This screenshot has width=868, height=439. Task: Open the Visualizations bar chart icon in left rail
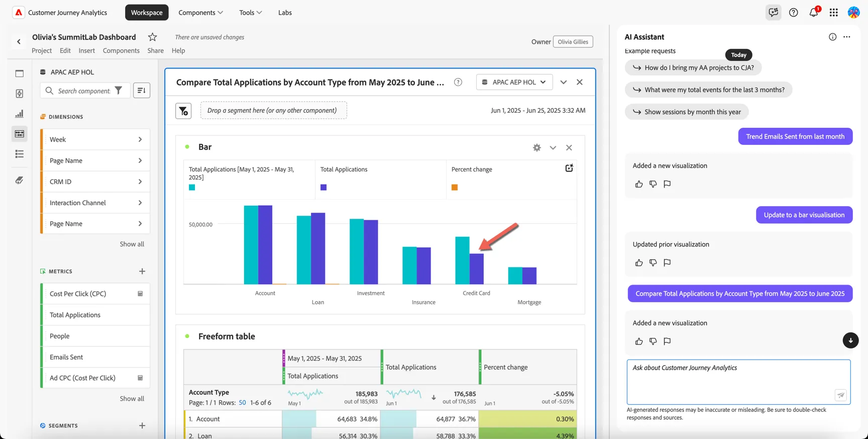[20, 114]
